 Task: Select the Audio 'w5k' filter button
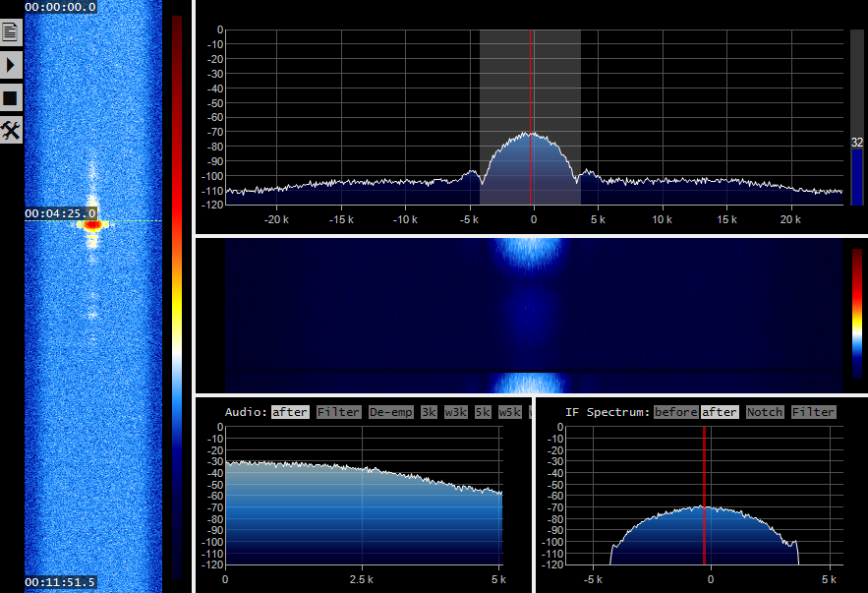[510, 412]
